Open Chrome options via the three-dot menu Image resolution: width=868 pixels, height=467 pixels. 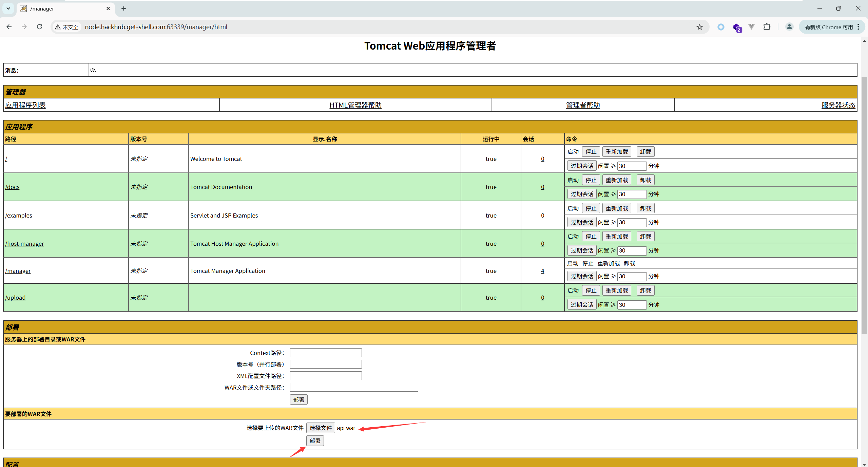click(x=859, y=27)
